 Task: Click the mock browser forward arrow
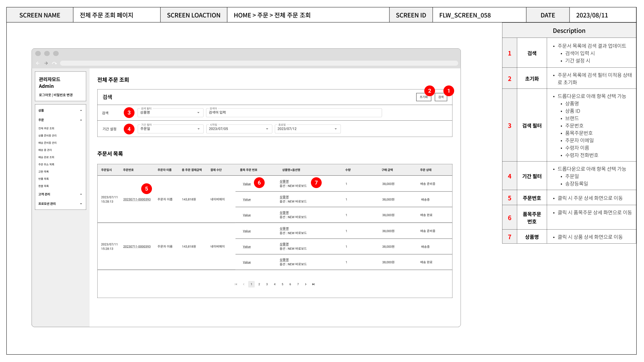tap(46, 63)
